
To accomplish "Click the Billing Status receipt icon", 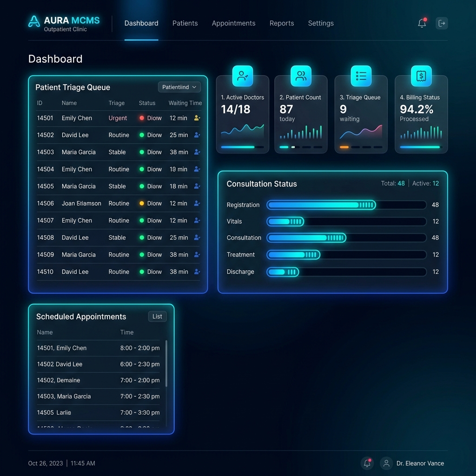I will [x=421, y=76].
